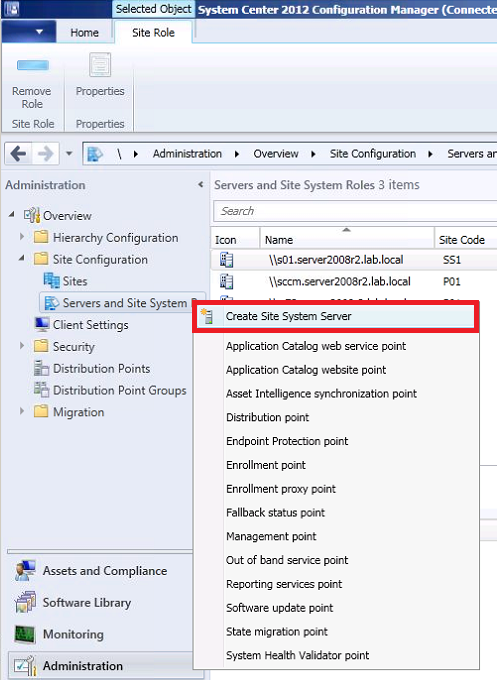
Task: Click the P01 site code cell
Action: [451, 281]
